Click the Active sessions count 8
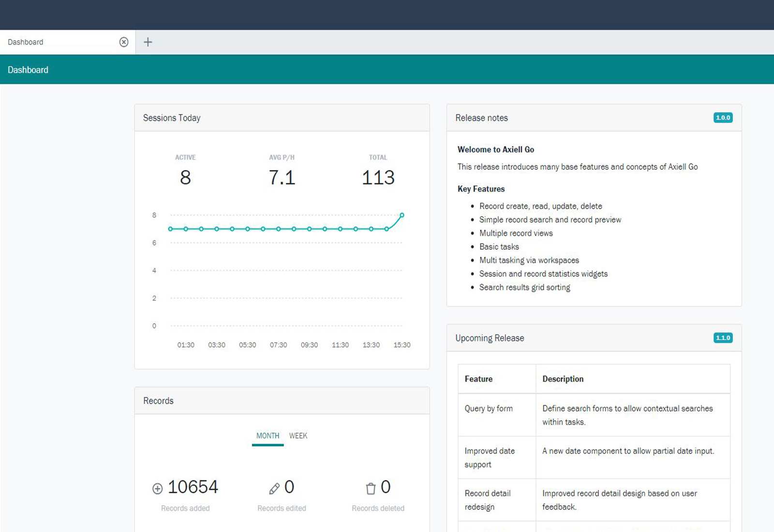The height and width of the screenshot is (532, 774). (x=185, y=177)
